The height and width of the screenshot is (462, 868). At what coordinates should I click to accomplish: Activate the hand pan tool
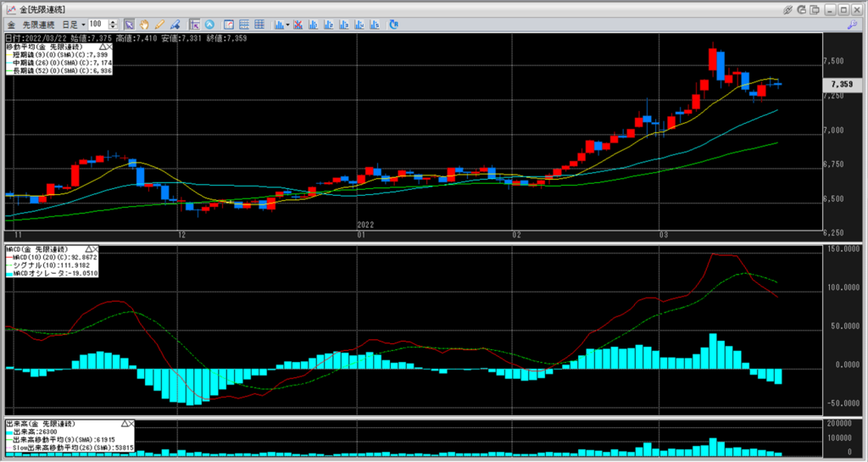[x=144, y=25]
